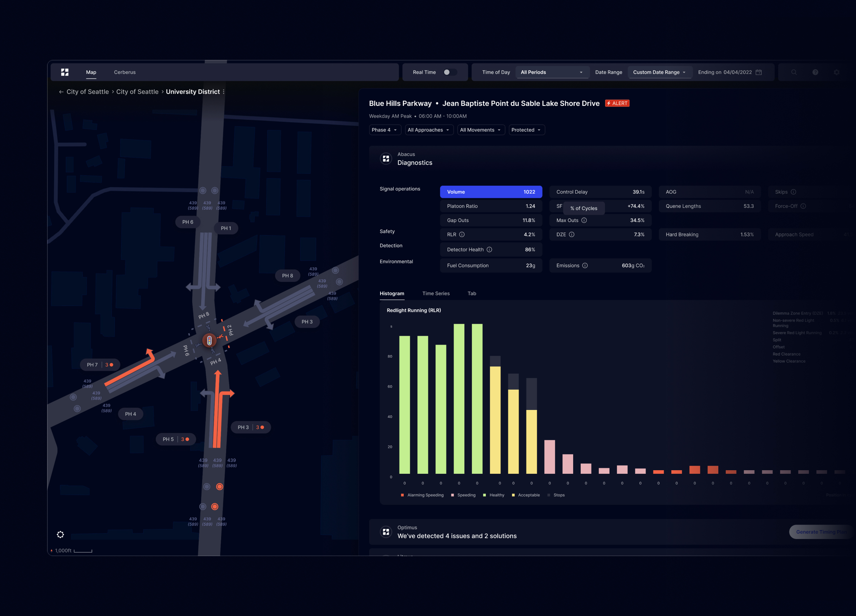The width and height of the screenshot is (856, 616).
Task: Select the Yellow Clearance list item
Action: click(x=789, y=361)
